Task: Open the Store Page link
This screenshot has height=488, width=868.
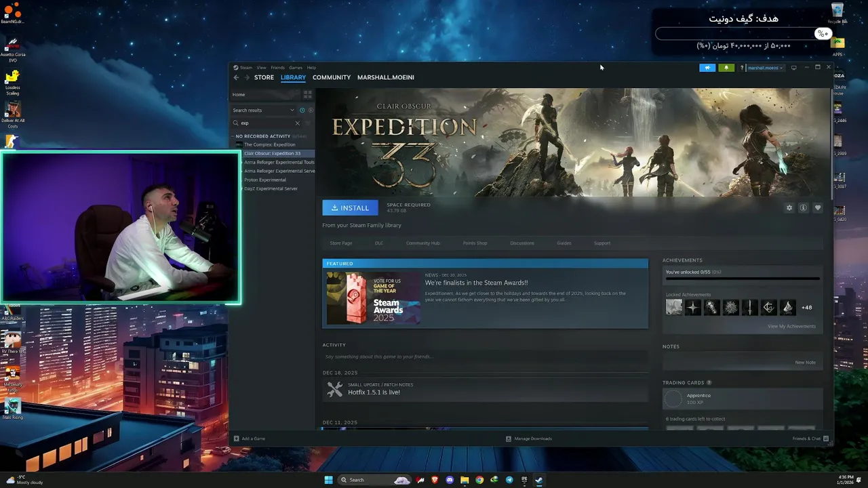Action: [341, 243]
